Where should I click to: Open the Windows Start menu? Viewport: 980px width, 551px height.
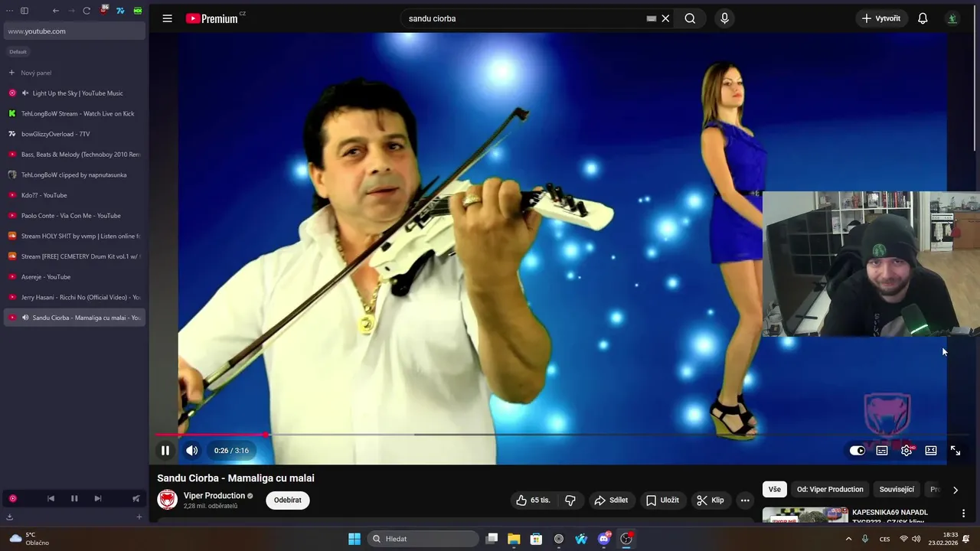[354, 539]
